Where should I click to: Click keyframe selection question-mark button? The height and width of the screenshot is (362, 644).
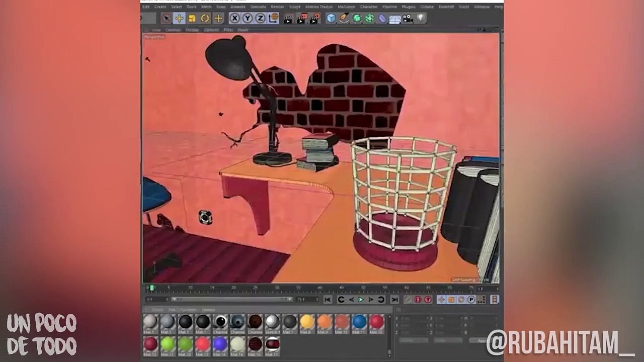[x=428, y=300]
